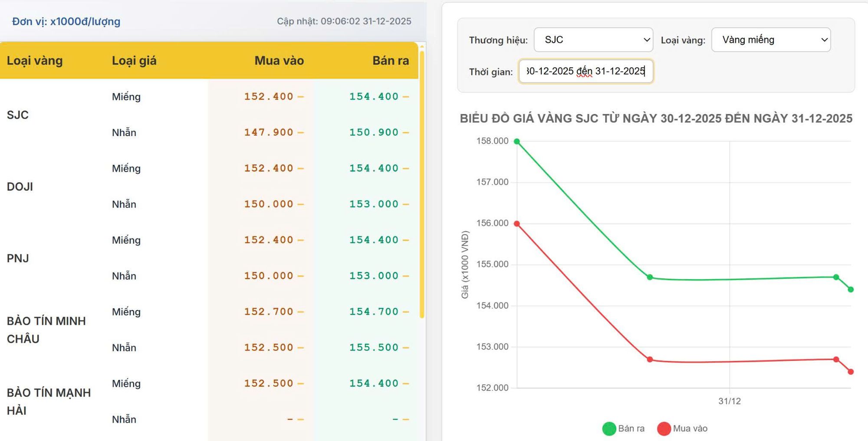Click the Loại vàng column header
Screen dimensions: 868x441
35,61
